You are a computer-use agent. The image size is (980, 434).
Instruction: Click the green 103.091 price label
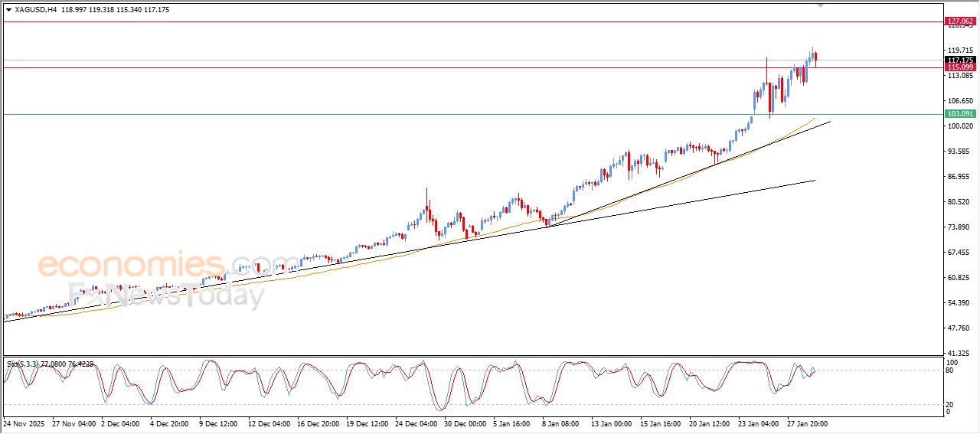(960, 114)
